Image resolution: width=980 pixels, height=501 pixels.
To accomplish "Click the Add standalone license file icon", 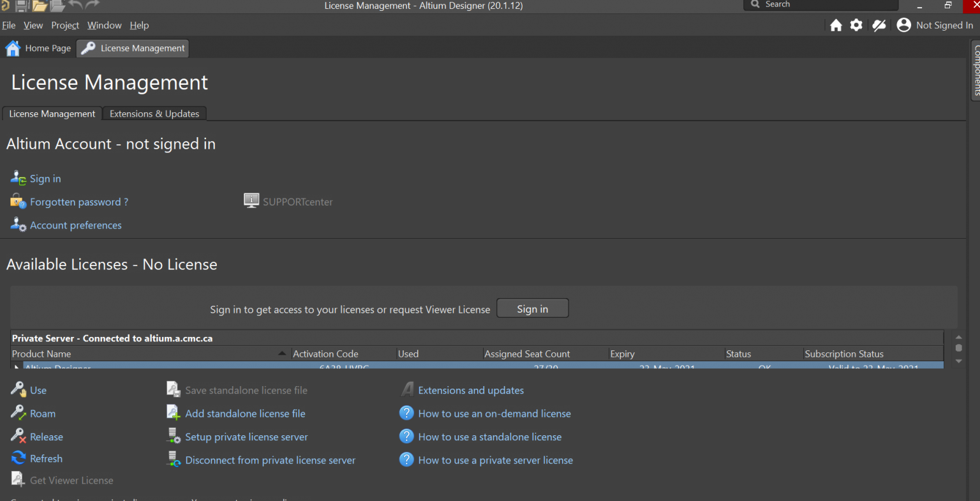I will 174,413.
